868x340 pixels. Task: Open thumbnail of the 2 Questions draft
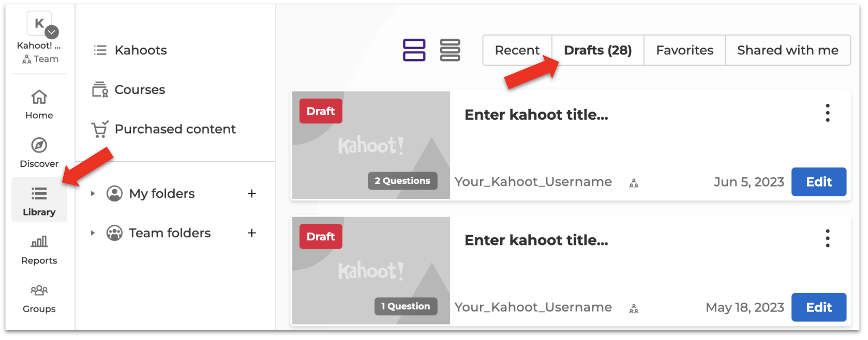(x=371, y=145)
